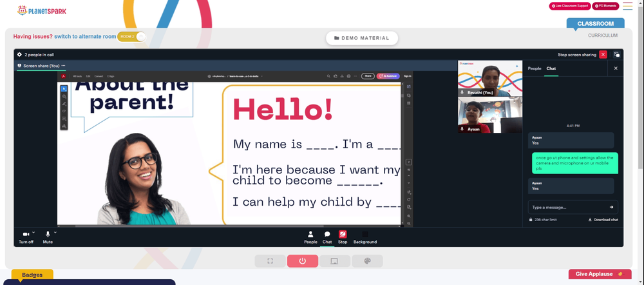Click the Chat button in bottom bar
644x285 pixels.
[327, 237]
